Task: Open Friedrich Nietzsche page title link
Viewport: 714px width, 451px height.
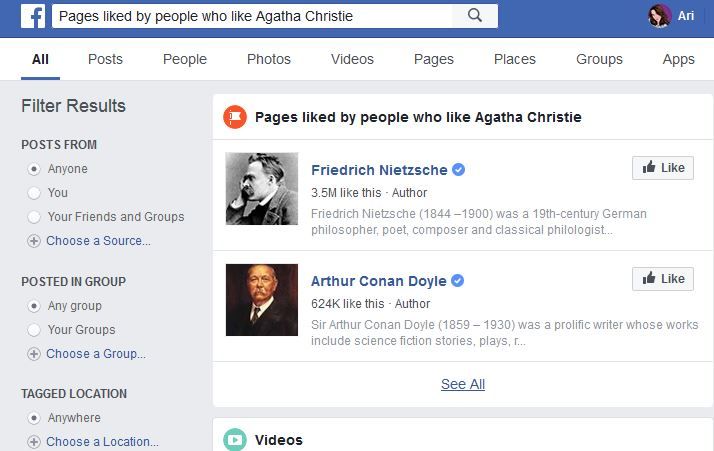Action: [379, 170]
